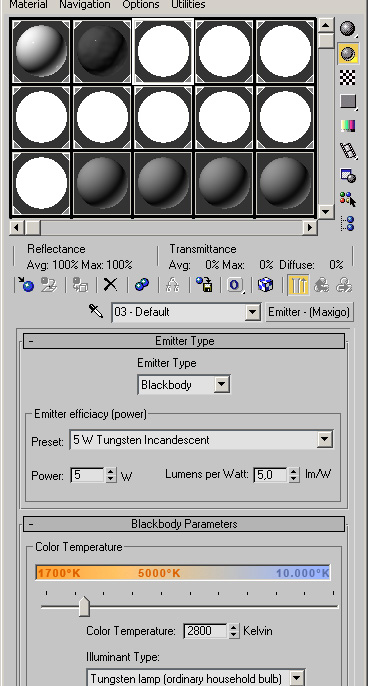Open the Options menu
Screen dimensions: 368x686
(141, 5)
